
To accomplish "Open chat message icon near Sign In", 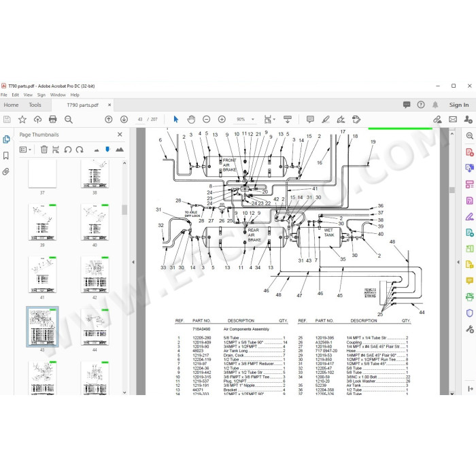I will [x=407, y=105].
